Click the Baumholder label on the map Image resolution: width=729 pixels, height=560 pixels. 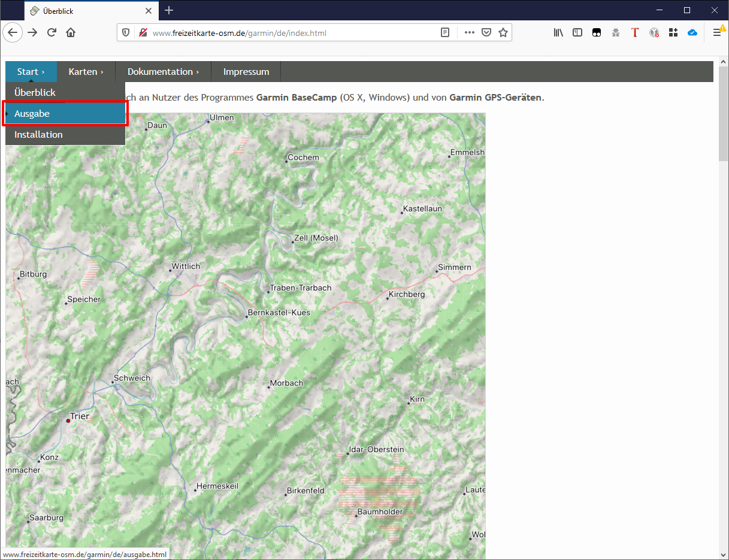(x=380, y=512)
